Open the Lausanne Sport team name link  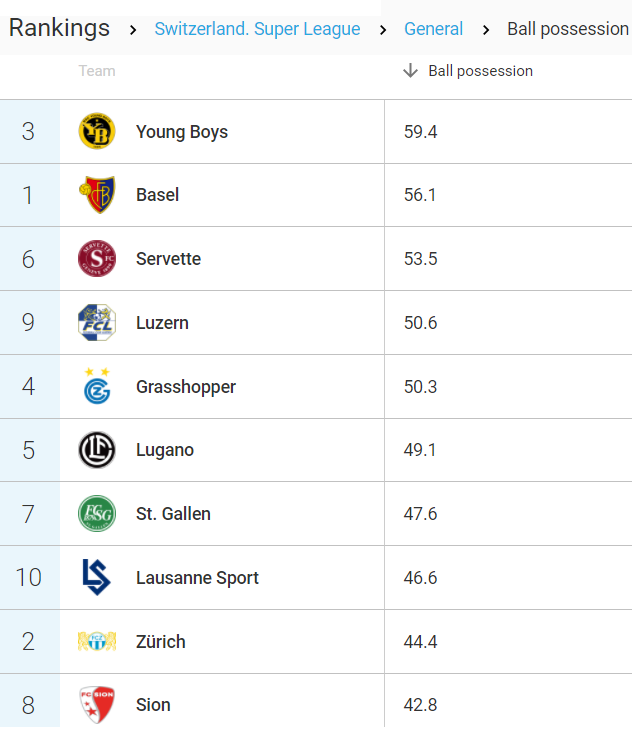(197, 578)
